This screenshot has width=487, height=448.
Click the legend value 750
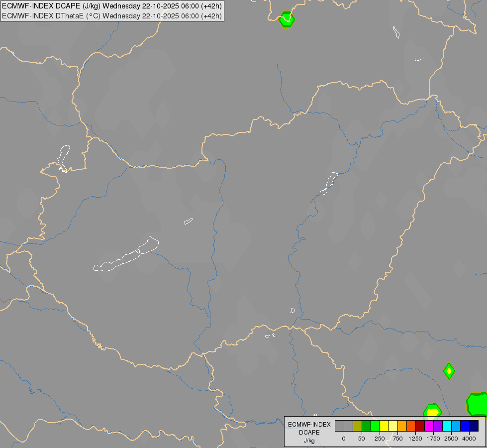coord(397,439)
